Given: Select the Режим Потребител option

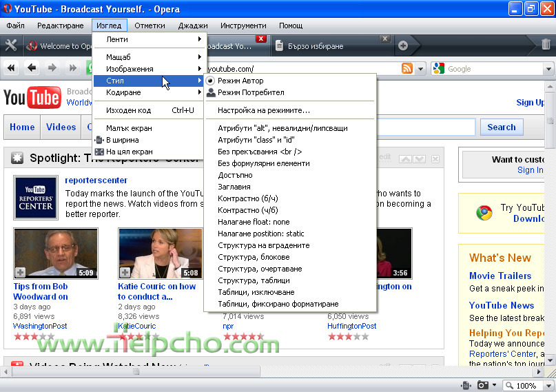Looking at the screenshot, I should coord(289,92).
